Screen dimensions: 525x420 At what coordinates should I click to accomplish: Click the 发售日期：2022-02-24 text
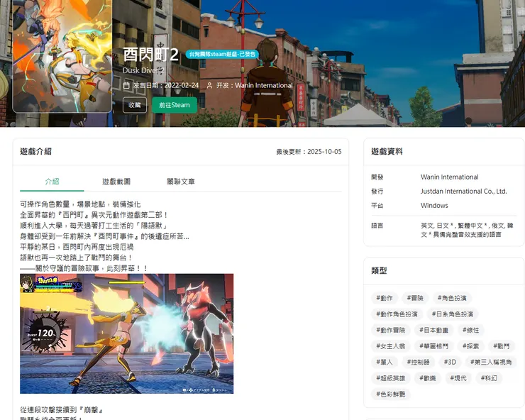[166, 85]
